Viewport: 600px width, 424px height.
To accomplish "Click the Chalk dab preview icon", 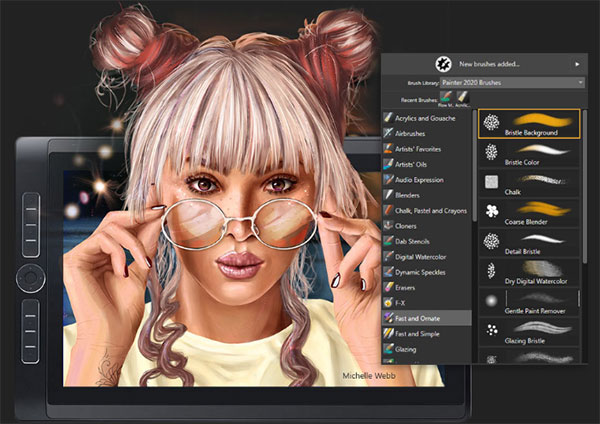I will pos(491,182).
